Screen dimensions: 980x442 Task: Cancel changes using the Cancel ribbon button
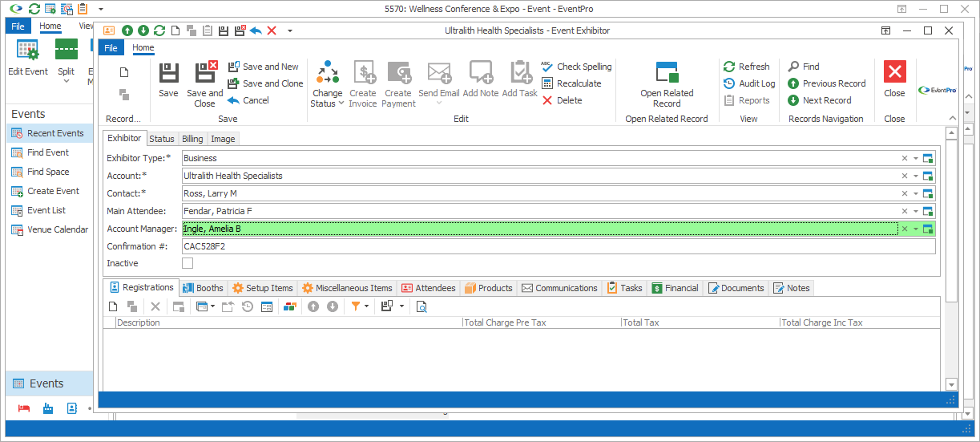pyautogui.click(x=248, y=100)
